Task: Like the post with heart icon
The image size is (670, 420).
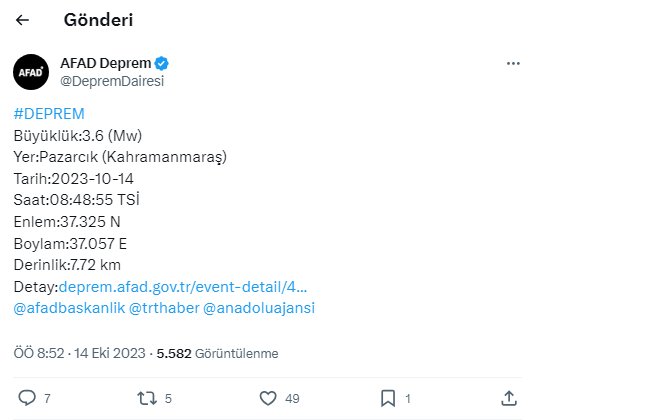Action: pos(267,398)
